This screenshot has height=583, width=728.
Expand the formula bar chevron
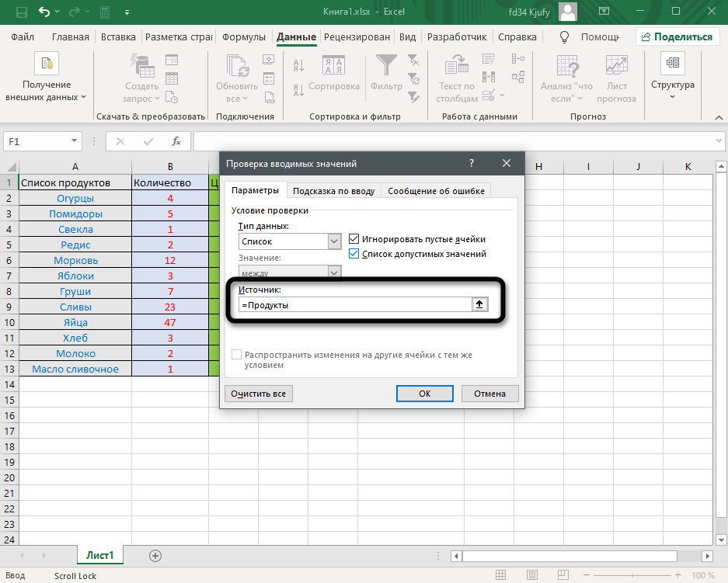(x=719, y=141)
